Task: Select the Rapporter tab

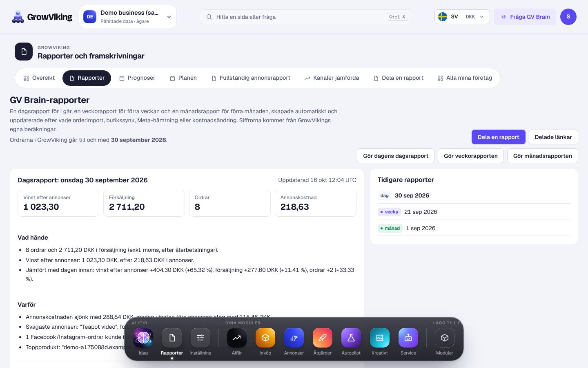Action: (87, 78)
